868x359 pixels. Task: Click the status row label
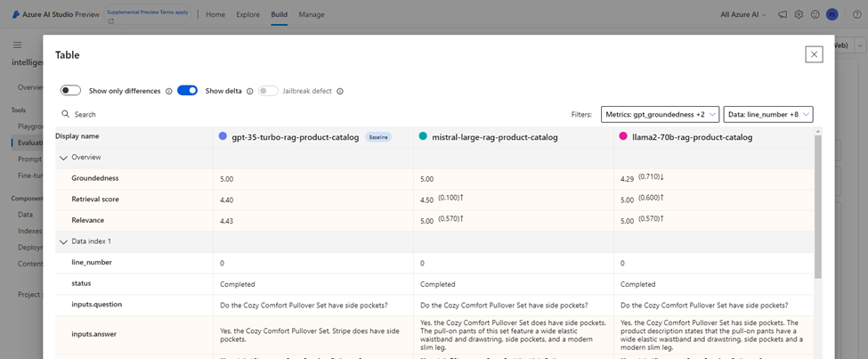81,283
